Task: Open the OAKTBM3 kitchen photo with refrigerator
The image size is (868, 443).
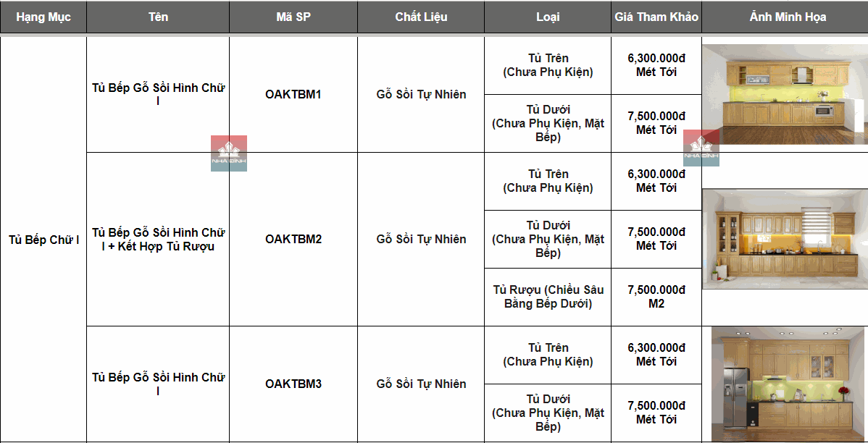Action: pos(789,384)
